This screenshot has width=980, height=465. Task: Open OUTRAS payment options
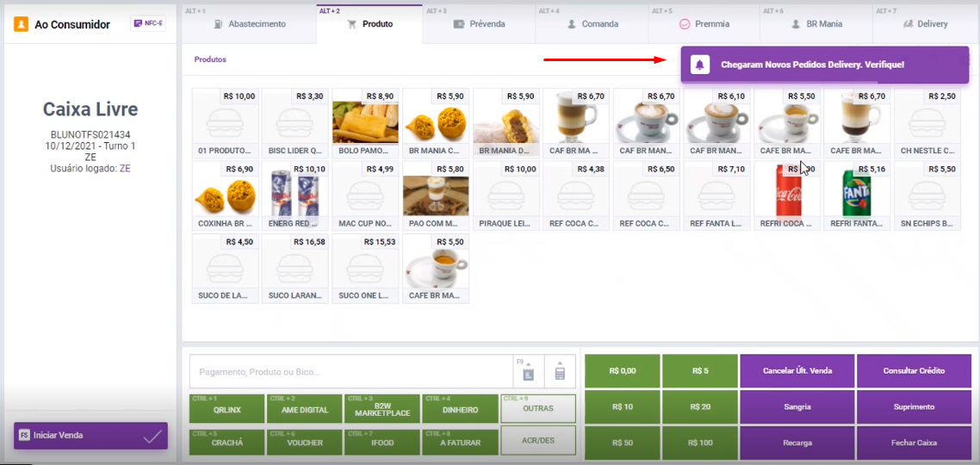(538, 409)
